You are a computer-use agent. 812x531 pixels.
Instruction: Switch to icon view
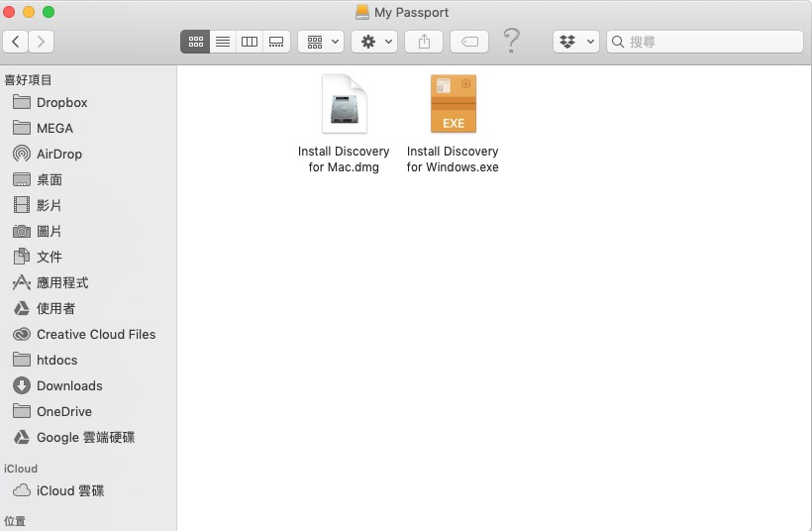coord(195,42)
